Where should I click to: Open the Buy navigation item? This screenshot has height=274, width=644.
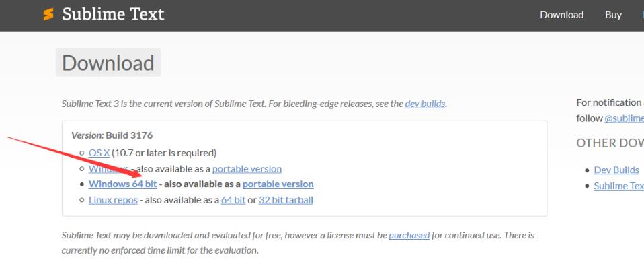[x=613, y=15]
